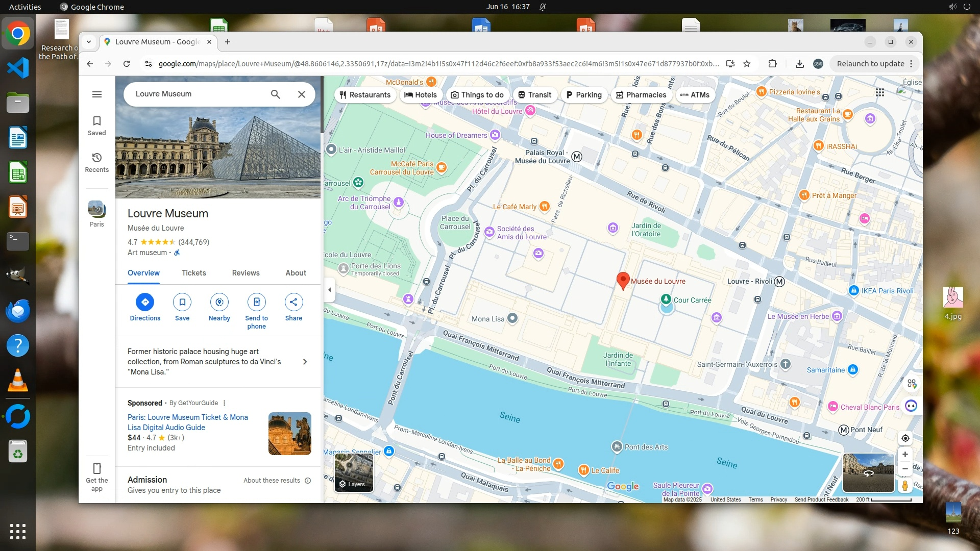
Task: Open the Chrome tab search dropdown
Action: pos(89,42)
